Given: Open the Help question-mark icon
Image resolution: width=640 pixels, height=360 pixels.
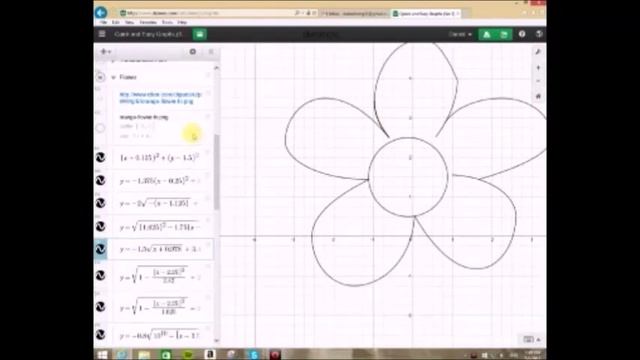Looking at the screenshot, I should pyautogui.click(x=522, y=34).
